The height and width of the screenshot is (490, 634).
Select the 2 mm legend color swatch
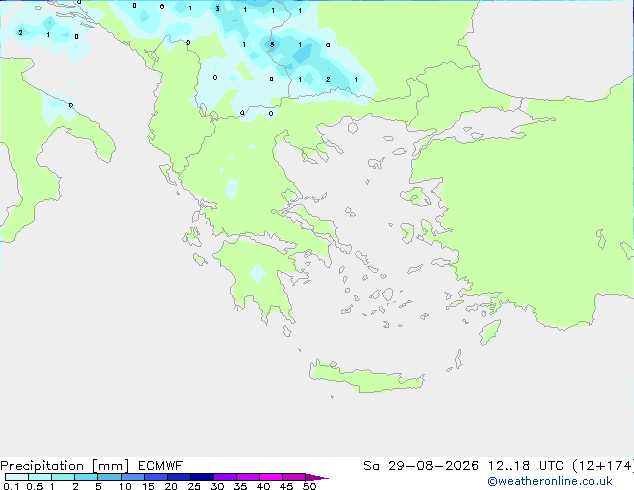pyautogui.click(x=86, y=477)
